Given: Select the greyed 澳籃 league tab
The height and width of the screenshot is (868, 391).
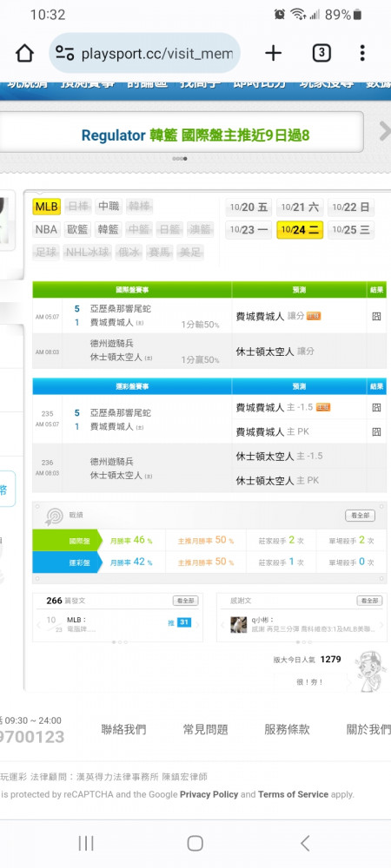Looking at the screenshot, I should coord(199,229).
